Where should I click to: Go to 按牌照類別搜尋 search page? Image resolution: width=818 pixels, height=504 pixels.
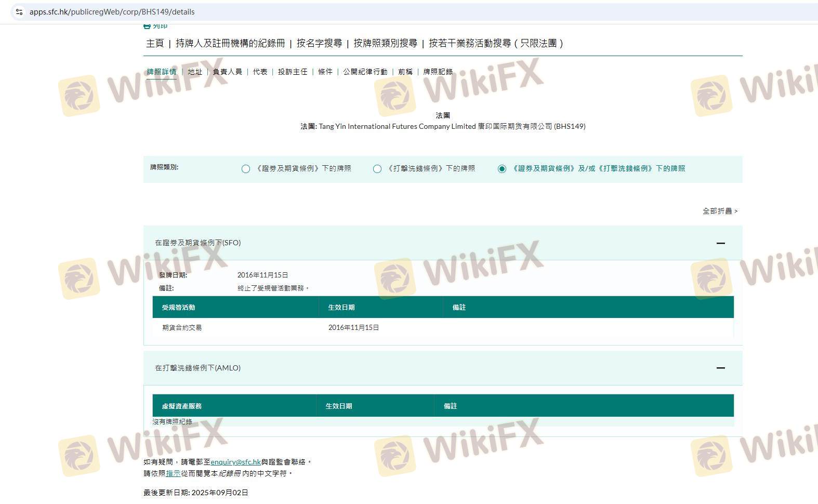click(385, 43)
